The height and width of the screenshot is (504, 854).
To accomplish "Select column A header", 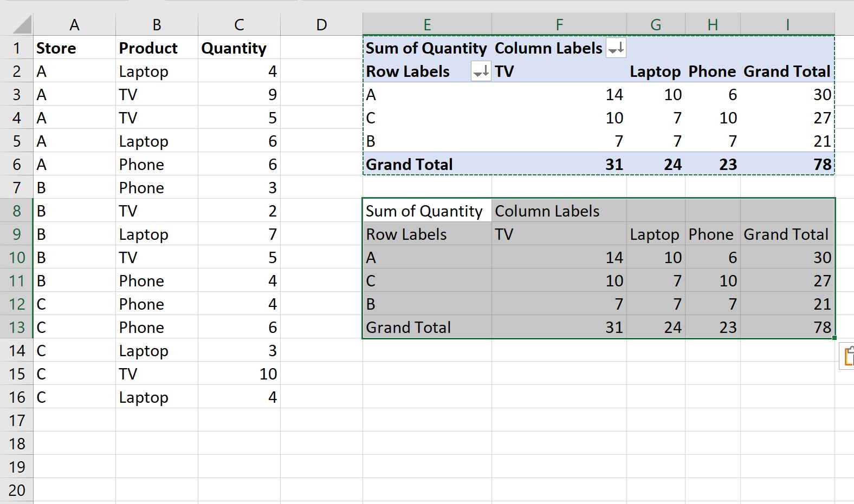I will (75, 25).
